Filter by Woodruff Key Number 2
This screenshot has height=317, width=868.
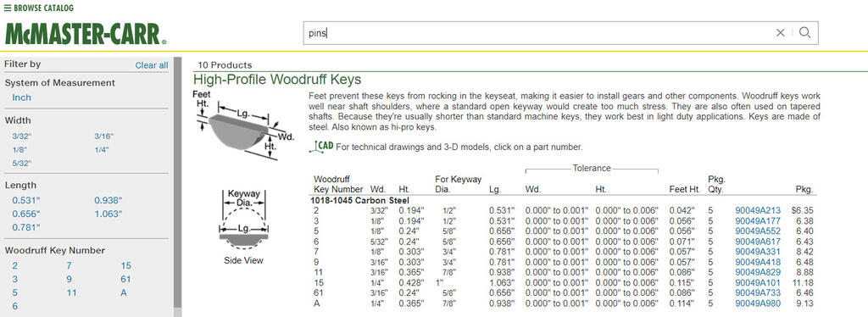pos(15,266)
